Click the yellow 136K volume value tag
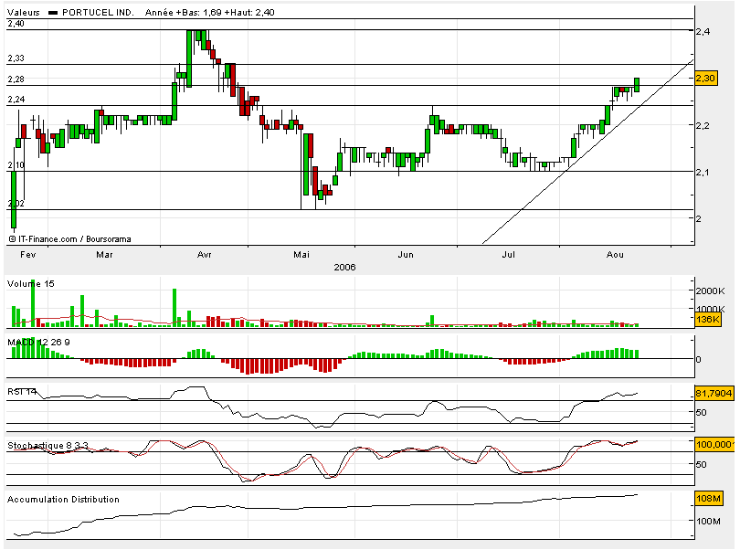Viewport: 740px width, 560px height. [708, 320]
